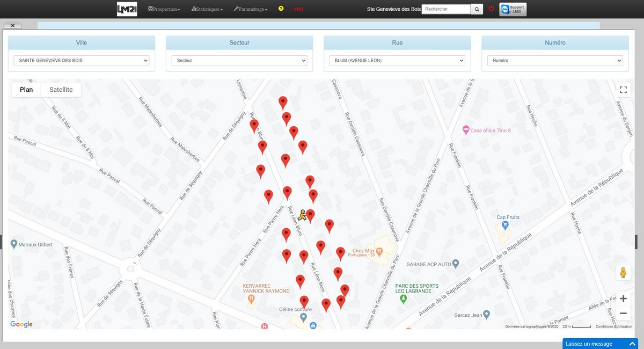Open the Conditions d'utilisation link
The width and height of the screenshot is (644, 349).
pos(613,326)
